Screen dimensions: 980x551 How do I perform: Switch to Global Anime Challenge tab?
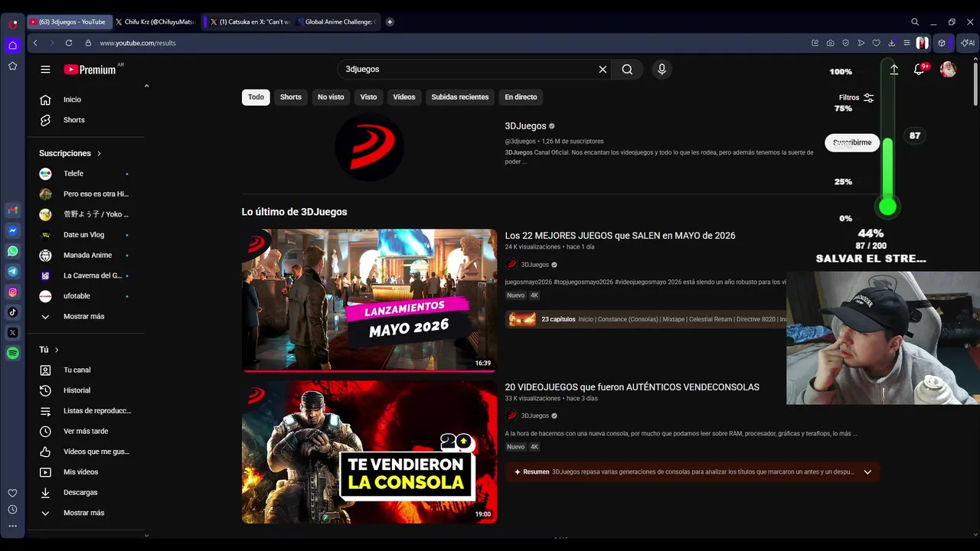(335, 22)
